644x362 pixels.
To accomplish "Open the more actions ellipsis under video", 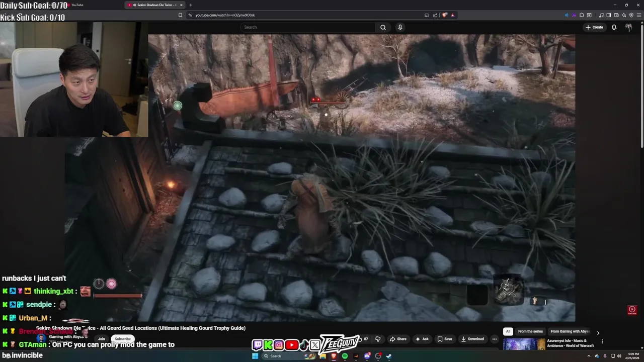I will point(494,339).
